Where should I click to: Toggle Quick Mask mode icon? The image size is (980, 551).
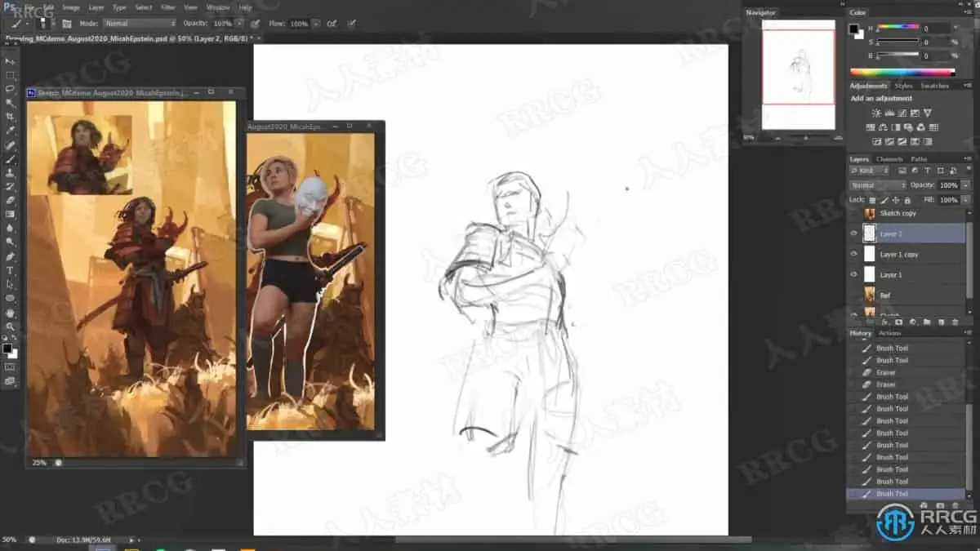tap(11, 367)
